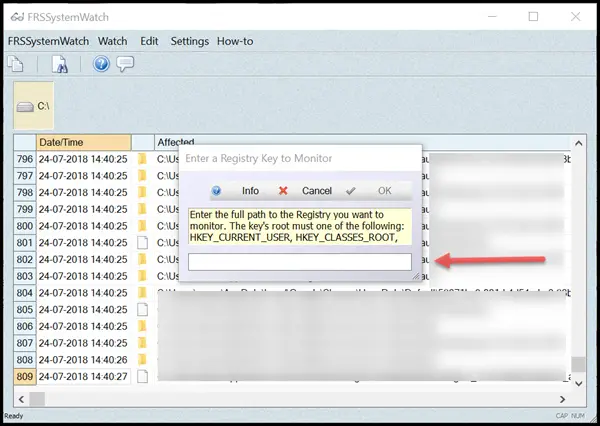Image resolution: width=600 pixels, height=426 pixels.
Task: Select row number 796
Action: [x=25, y=159]
